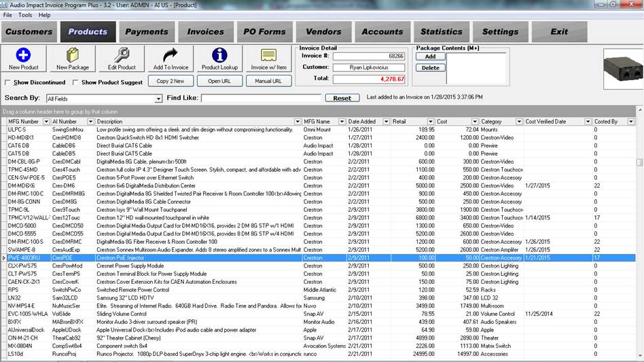Enable the Show Discontinued checkbox
The height and width of the screenshot is (362, 644).
point(7,82)
